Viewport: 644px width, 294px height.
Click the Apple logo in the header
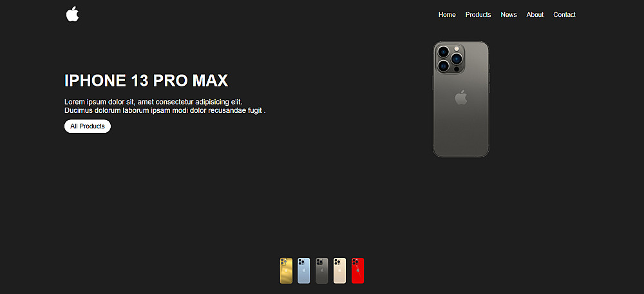(72, 14)
